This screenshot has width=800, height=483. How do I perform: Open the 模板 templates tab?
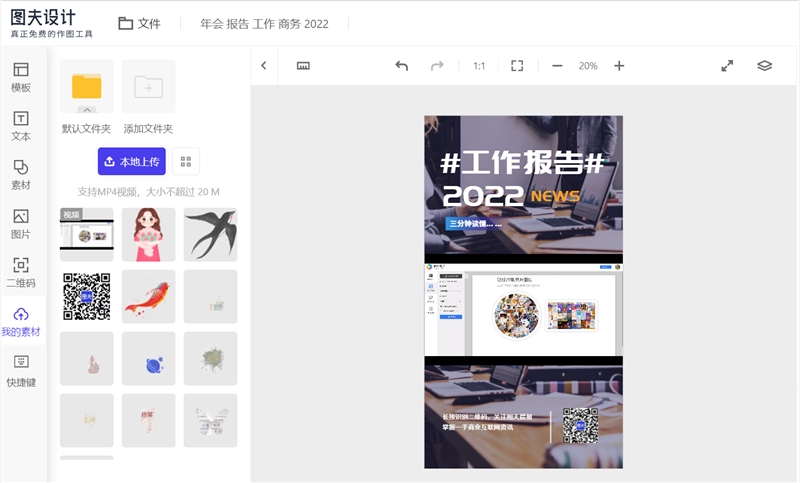21,77
